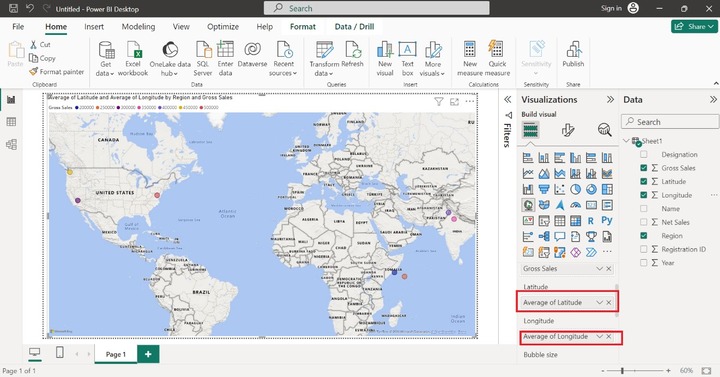720x377 pixels.
Task: Switch to the View tab
Action: click(x=181, y=27)
